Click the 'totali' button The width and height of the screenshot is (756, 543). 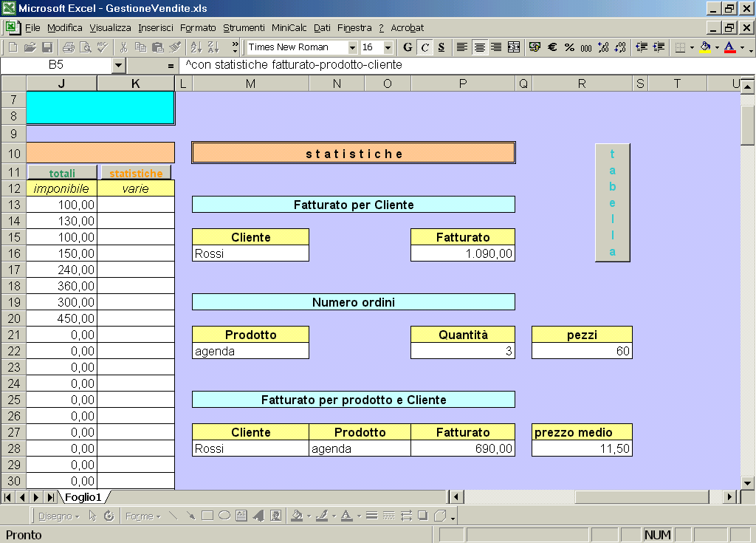[62, 173]
